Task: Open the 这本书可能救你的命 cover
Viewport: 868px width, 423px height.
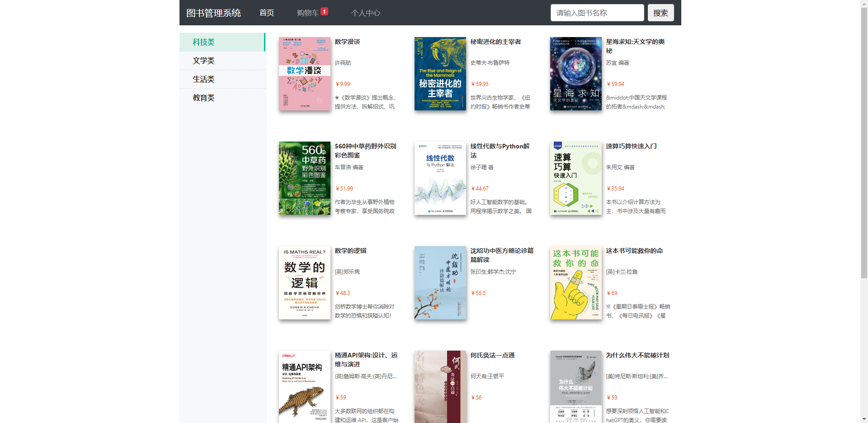Action: point(576,283)
